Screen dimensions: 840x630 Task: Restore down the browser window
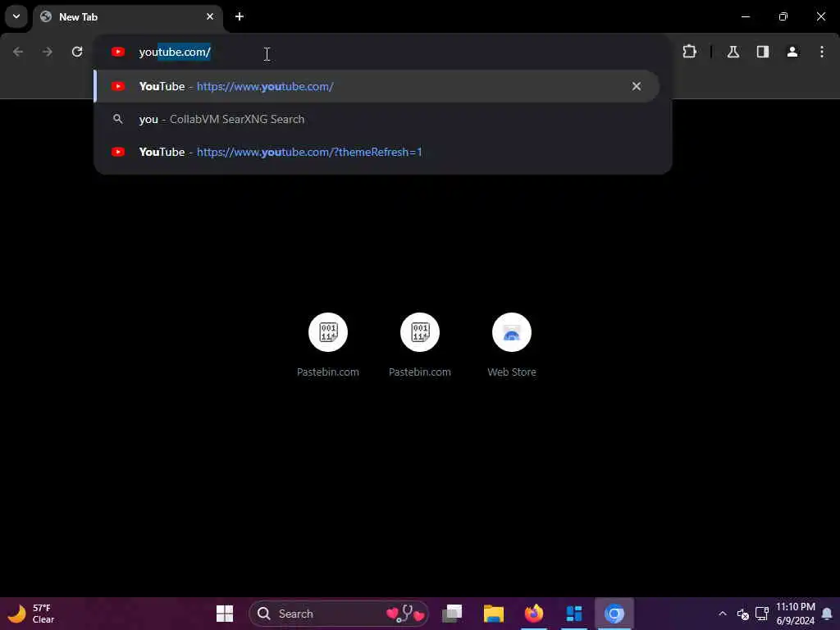pyautogui.click(x=783, y=16)
